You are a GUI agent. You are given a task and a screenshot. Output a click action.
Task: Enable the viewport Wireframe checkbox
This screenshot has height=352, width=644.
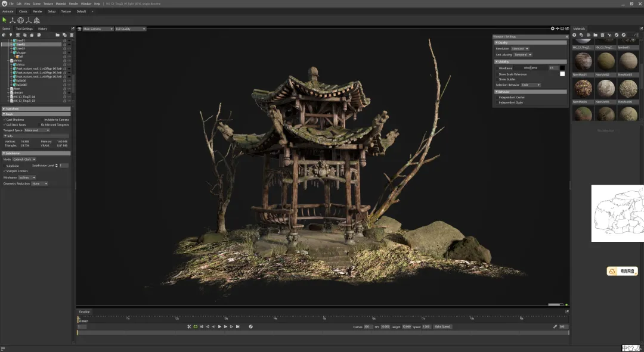[x=497, y=68]
